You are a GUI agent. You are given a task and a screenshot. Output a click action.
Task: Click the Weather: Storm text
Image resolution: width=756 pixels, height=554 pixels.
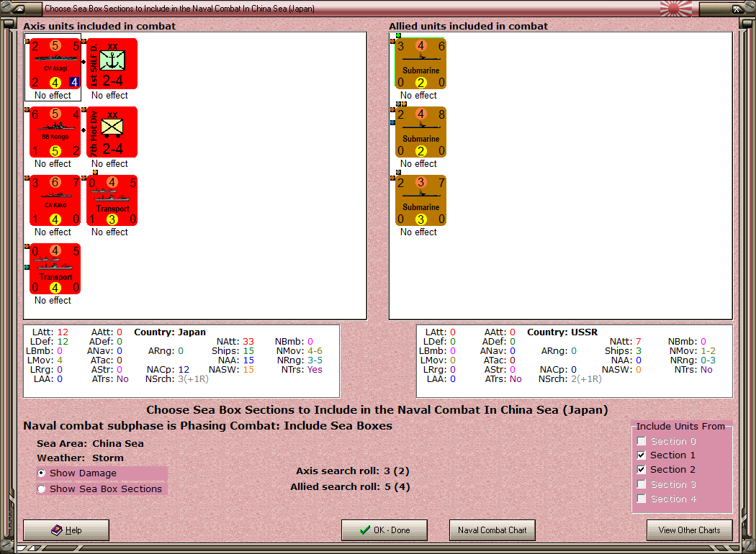[80, 458]
